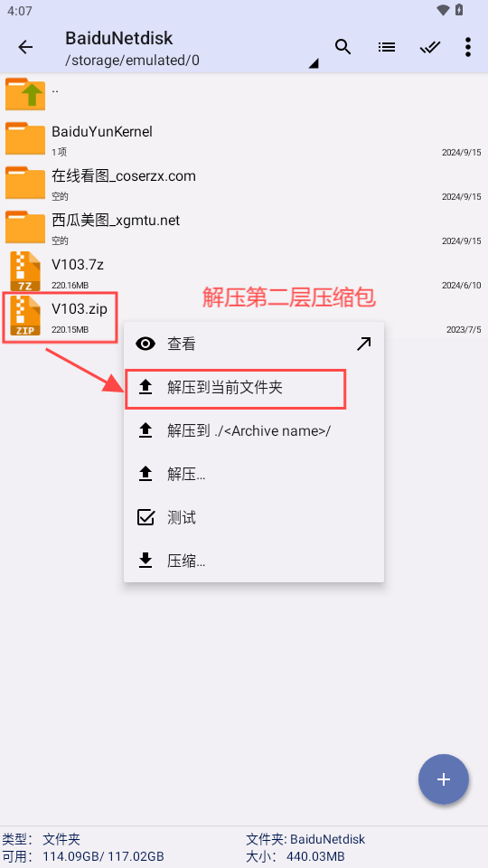The image size is (488, 868).
Task: Tap the BaiduNetdisk title in header
Action: [119, 38]
